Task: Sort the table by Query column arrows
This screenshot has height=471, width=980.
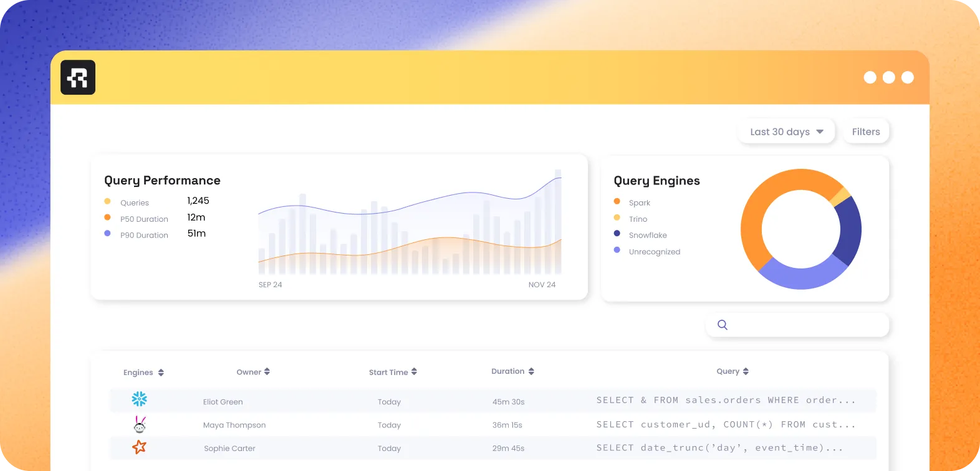Action: coord(746,371)
